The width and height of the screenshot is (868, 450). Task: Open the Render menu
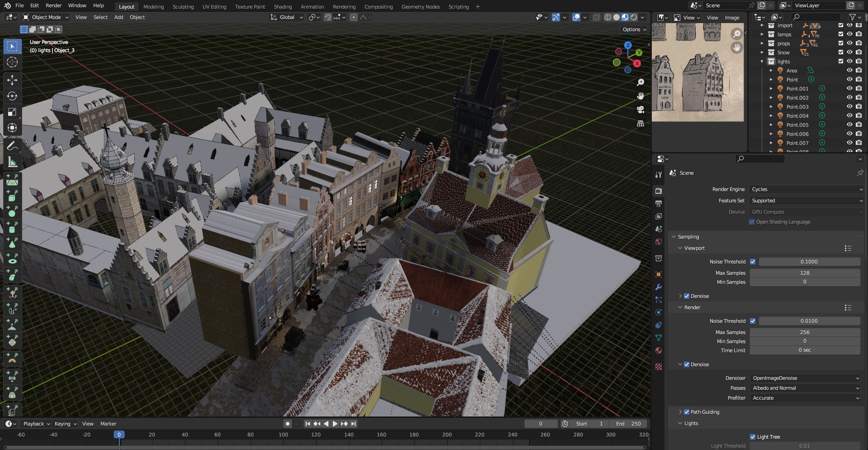(53, 5)
